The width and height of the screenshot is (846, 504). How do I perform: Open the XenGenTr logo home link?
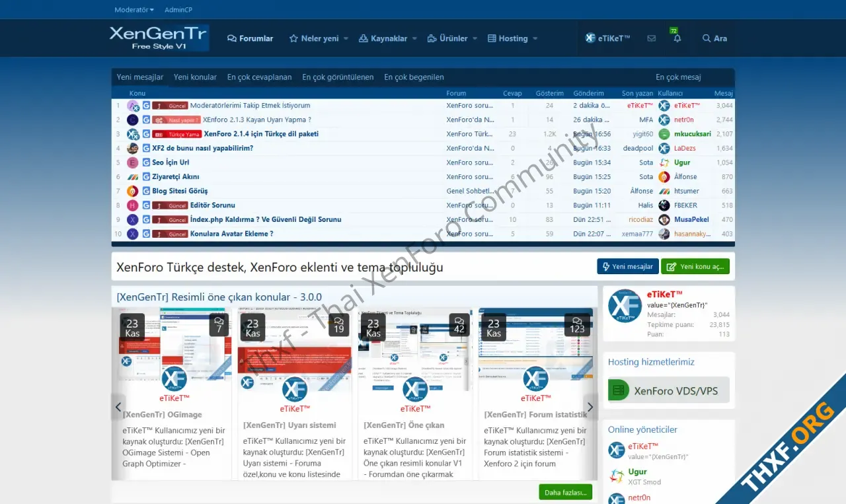(x=159, y=38)
